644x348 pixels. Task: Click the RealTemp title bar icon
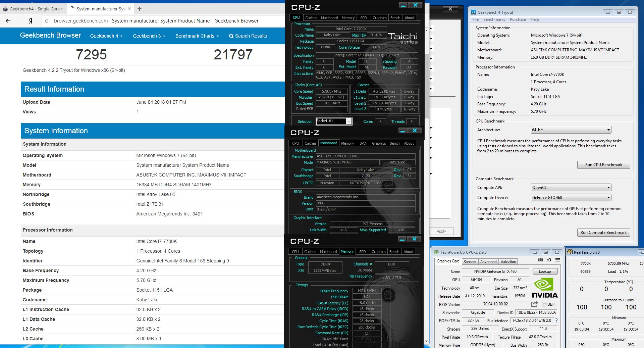pyautogui.click(x=570, y=252)
